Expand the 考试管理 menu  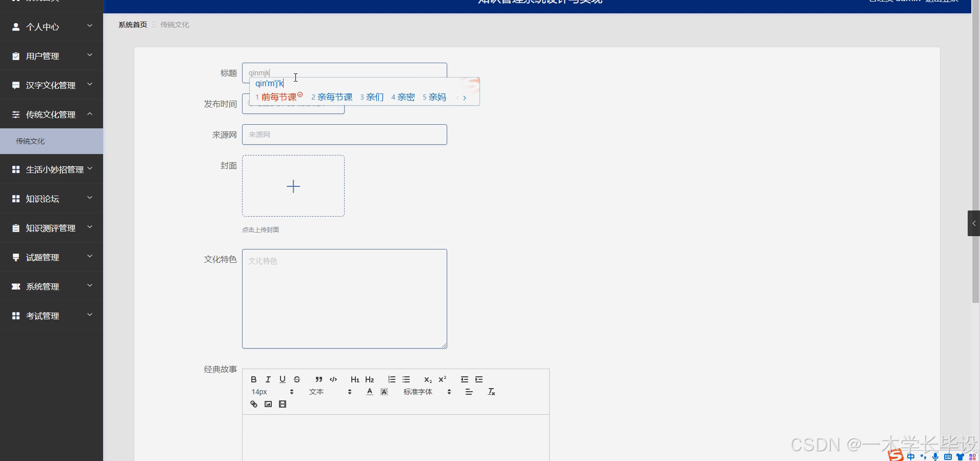pos(51,316)
